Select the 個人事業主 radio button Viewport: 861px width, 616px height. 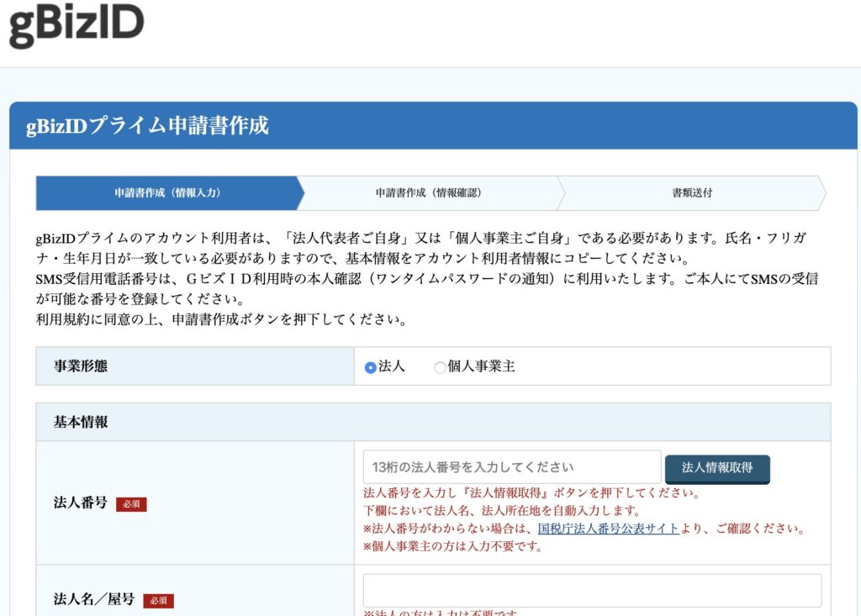(440, 366)
